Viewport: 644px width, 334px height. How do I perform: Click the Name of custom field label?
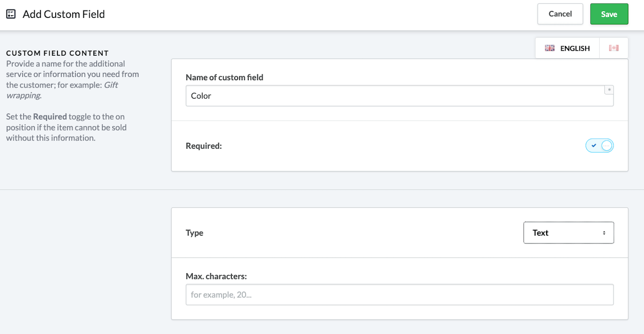coord(224,77)
